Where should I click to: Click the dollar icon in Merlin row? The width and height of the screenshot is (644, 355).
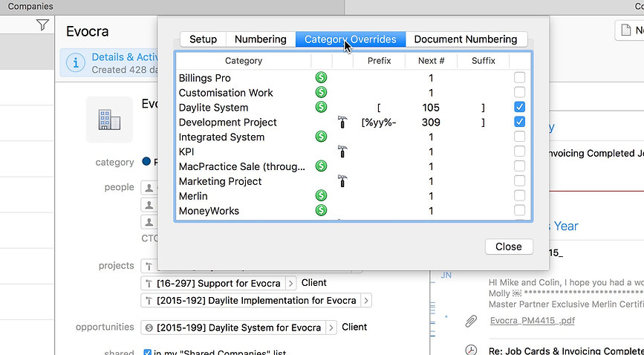[x=321, y=195]
